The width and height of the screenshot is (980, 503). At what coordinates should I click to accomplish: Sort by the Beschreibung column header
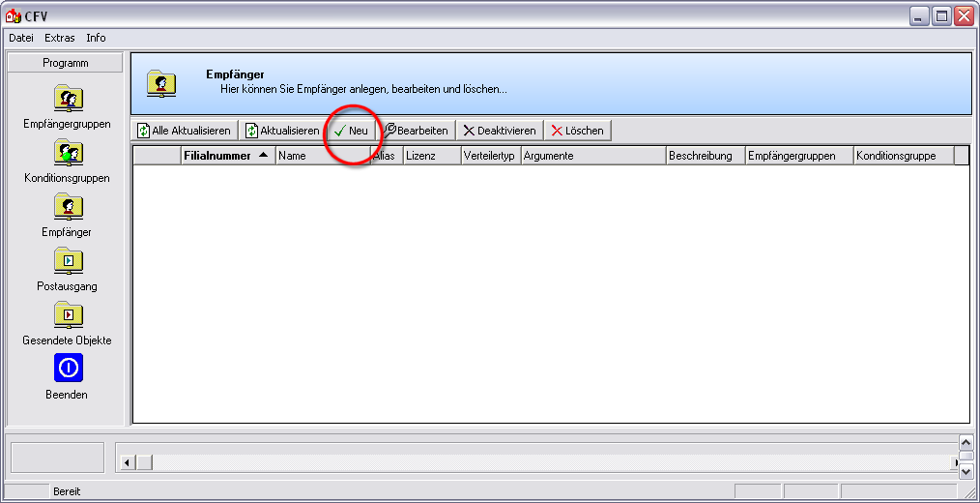[705, 156]
